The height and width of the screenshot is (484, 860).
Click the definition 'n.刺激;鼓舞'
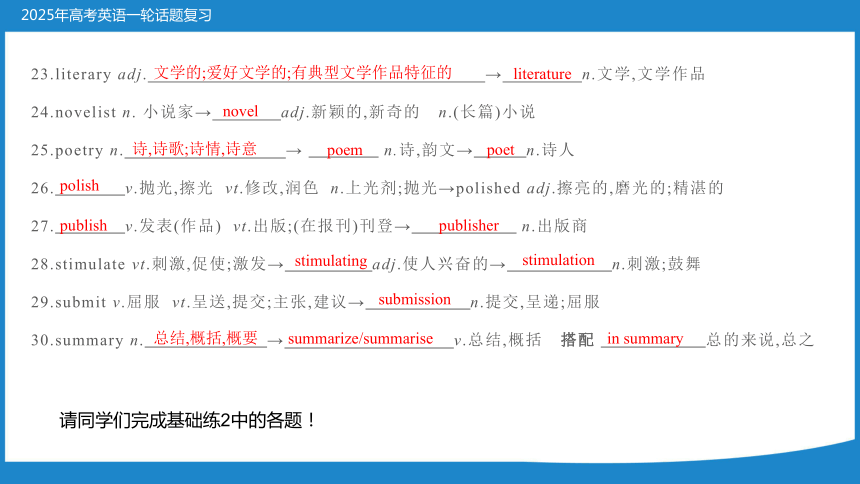coord(657,264)
